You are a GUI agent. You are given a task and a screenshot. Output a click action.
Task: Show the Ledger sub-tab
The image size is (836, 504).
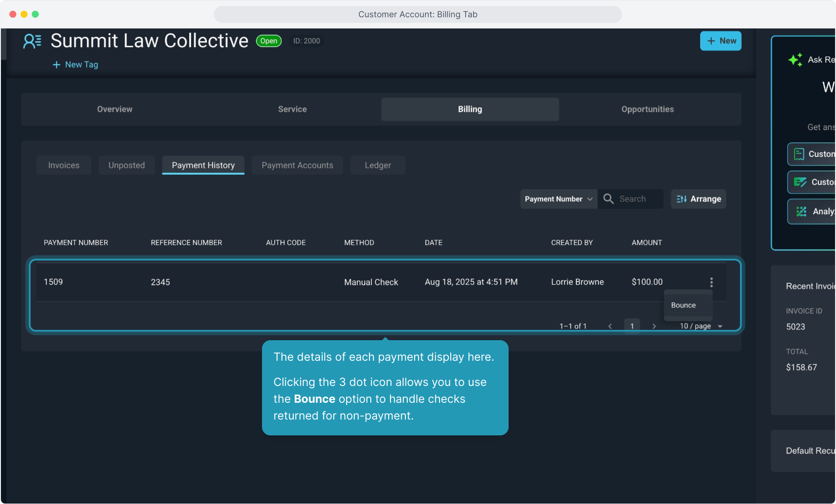377,165
